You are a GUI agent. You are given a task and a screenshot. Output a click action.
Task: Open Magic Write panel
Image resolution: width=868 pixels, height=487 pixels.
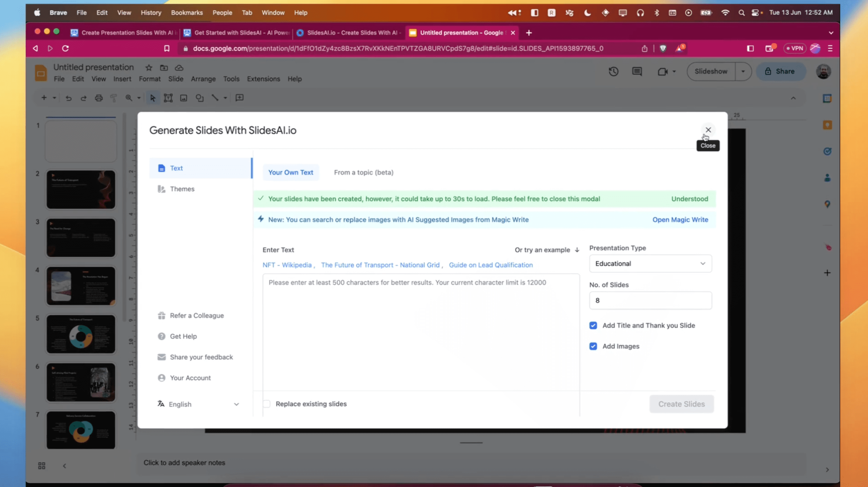click(680, 219)
